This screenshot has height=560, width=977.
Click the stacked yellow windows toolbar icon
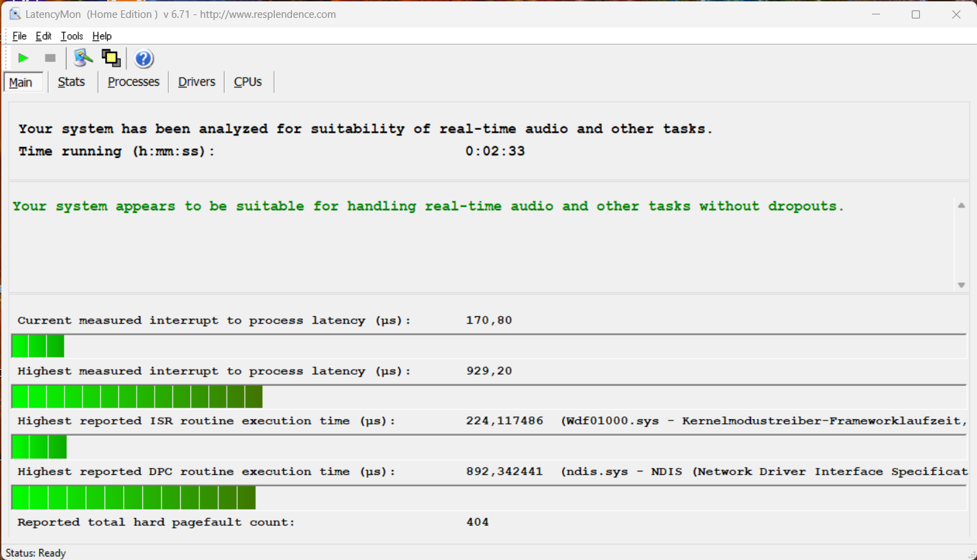(x=111, y=58)
